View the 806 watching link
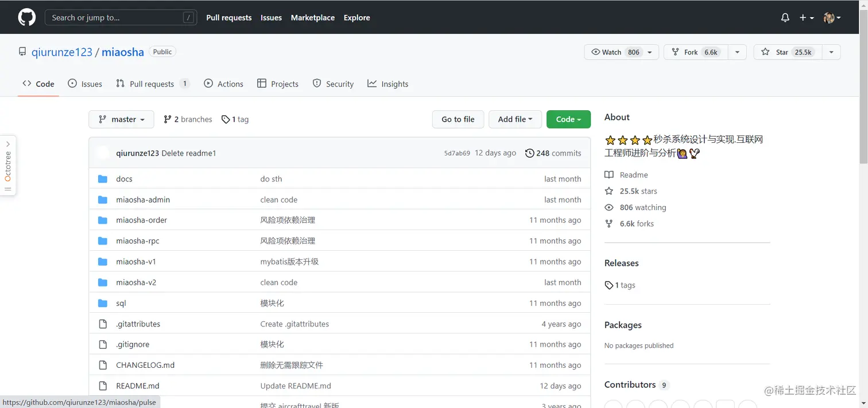Screen dimensions: 868x408 [635, 207]
